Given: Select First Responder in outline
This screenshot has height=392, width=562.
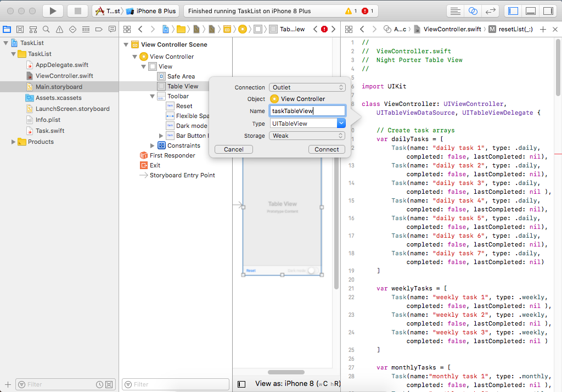Looking at the screenshot, I should coord(172,156).
